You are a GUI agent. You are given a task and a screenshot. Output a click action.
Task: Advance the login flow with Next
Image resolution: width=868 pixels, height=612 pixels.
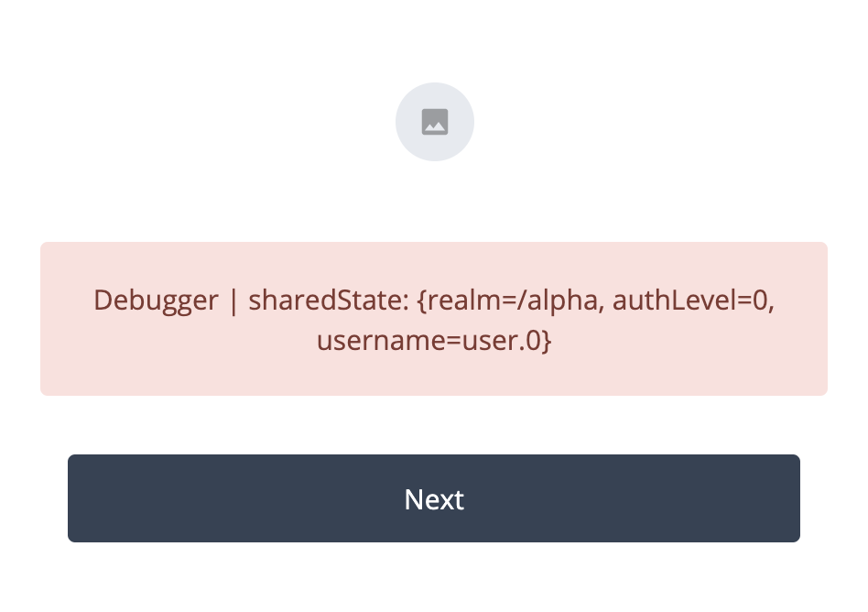click(433, 498)
